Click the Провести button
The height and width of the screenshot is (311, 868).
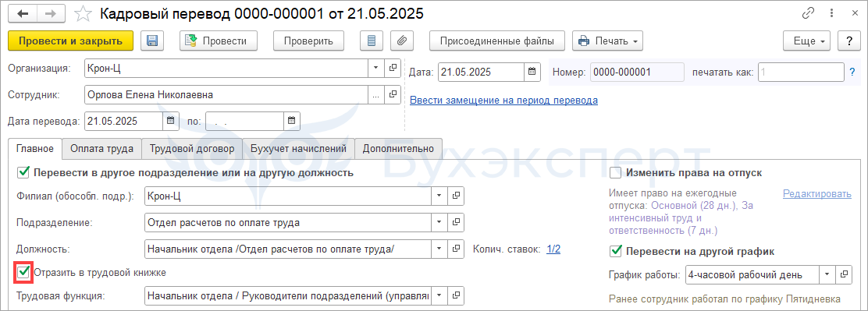pos(219,41)
